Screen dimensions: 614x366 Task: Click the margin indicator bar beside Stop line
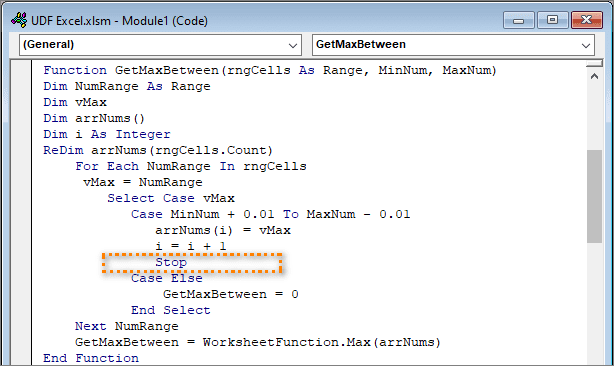[21, 262]
